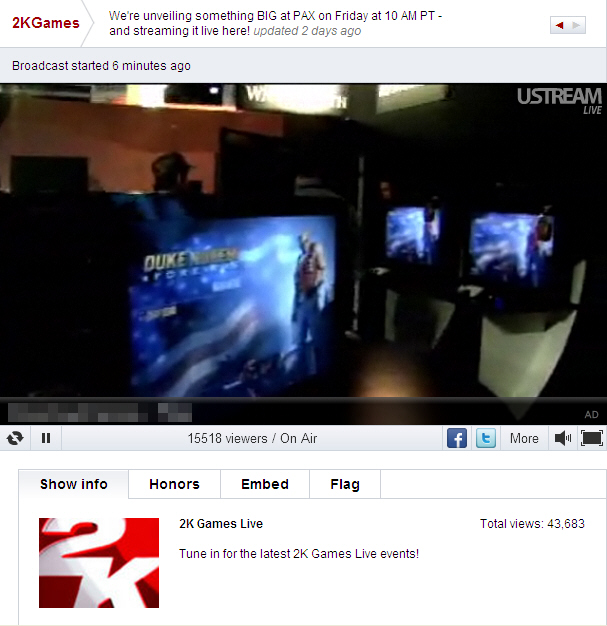
Task: Switch to the Embed tab
Action: [265, 484]
